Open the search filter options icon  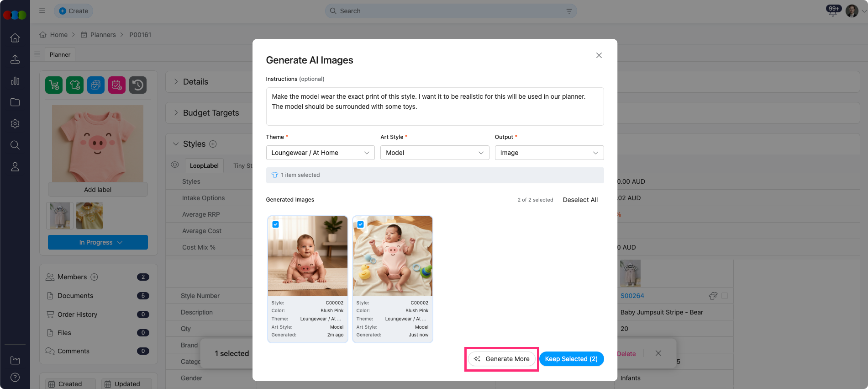[x=569, y=11]
